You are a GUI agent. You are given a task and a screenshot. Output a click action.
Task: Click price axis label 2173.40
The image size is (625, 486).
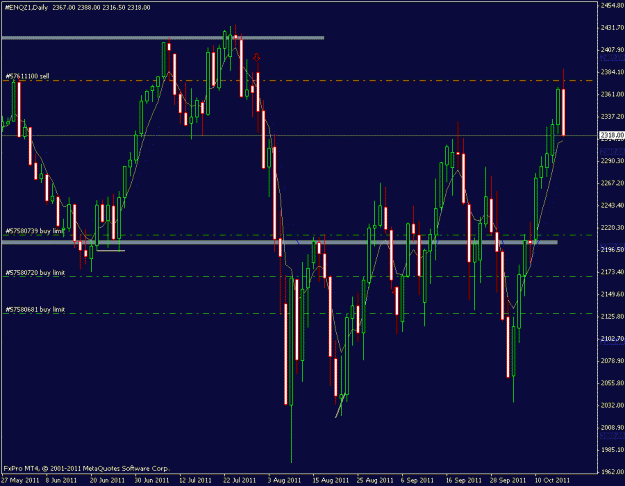(x=612, y=272)
